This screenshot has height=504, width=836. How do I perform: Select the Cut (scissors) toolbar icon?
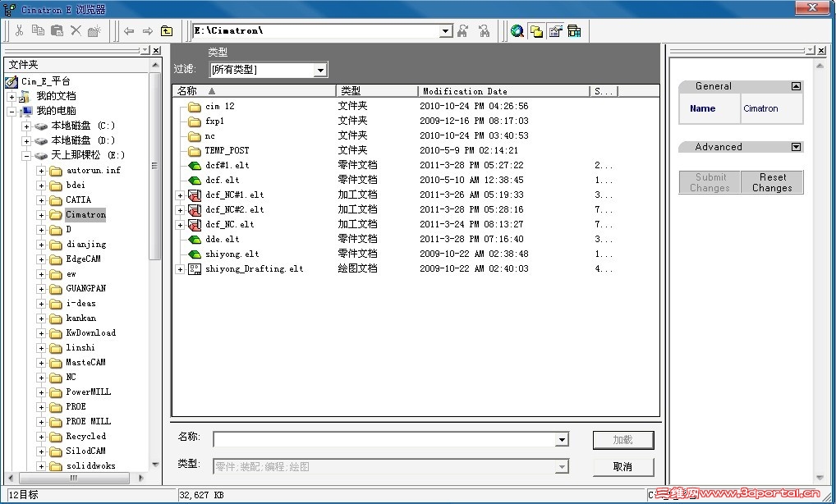point(20,30)
